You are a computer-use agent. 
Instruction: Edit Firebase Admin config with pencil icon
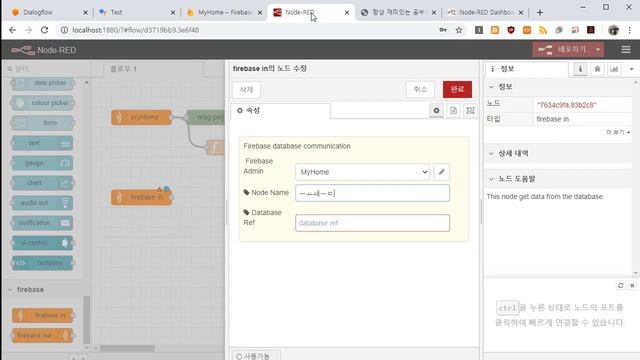[441, 172]
